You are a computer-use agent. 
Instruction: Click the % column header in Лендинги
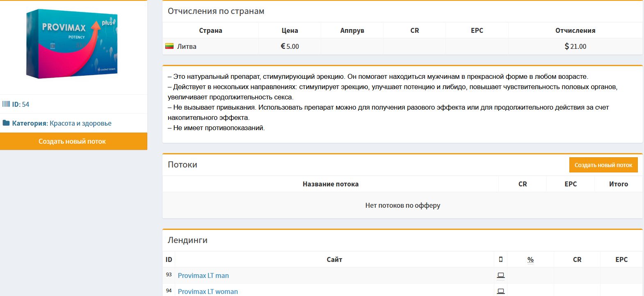point(530,259)
